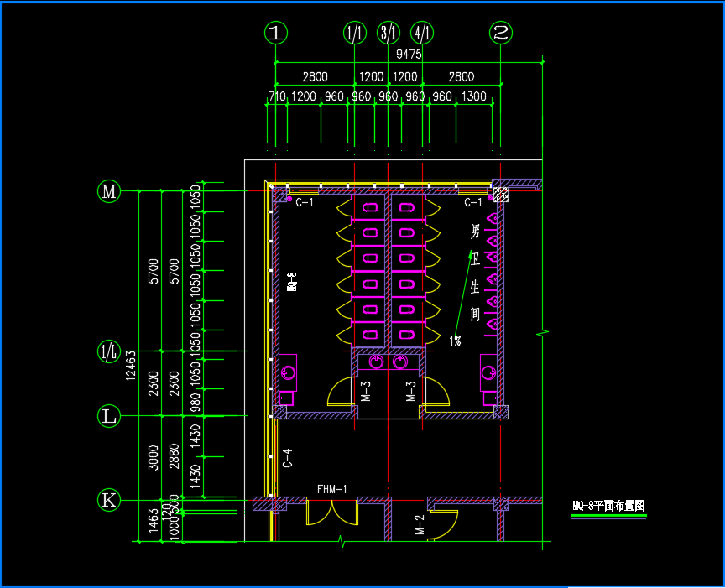Click the K axis bubble
The image size is (725, 588).
point(109,500)
